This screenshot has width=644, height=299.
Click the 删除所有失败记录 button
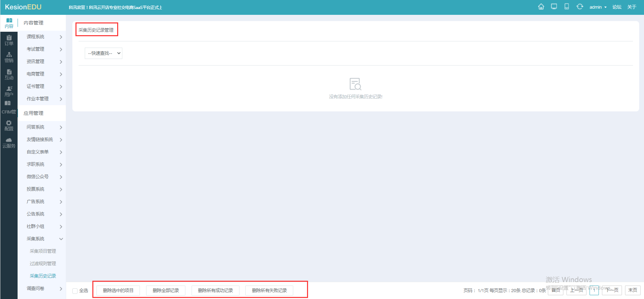click(269, 290)
